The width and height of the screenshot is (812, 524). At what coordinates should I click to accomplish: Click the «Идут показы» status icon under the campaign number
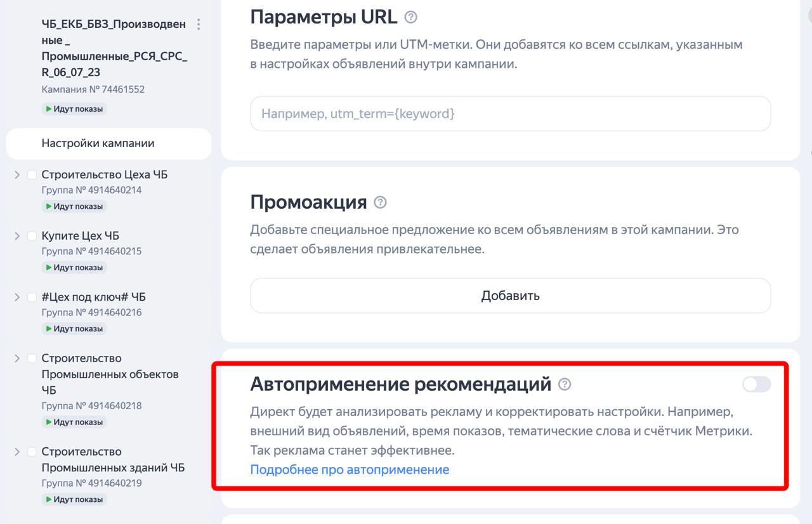point(50,108)
